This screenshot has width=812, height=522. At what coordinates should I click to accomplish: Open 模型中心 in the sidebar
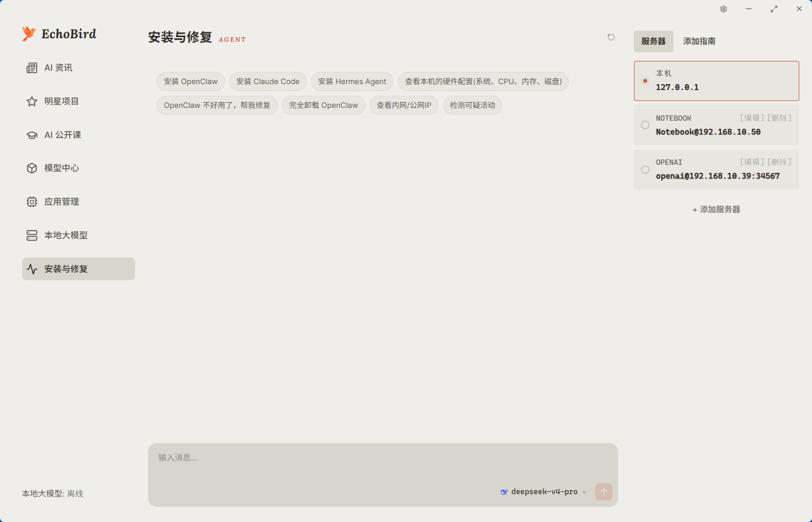(x=78, y=168)
